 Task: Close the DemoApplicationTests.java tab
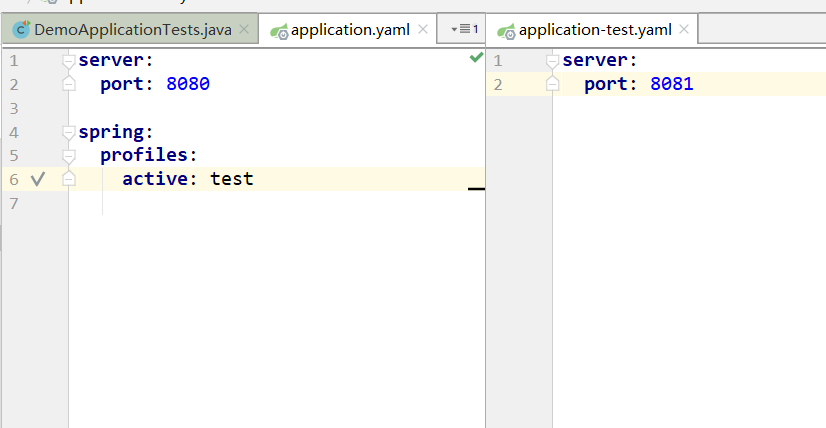click(x=244, y=30)
